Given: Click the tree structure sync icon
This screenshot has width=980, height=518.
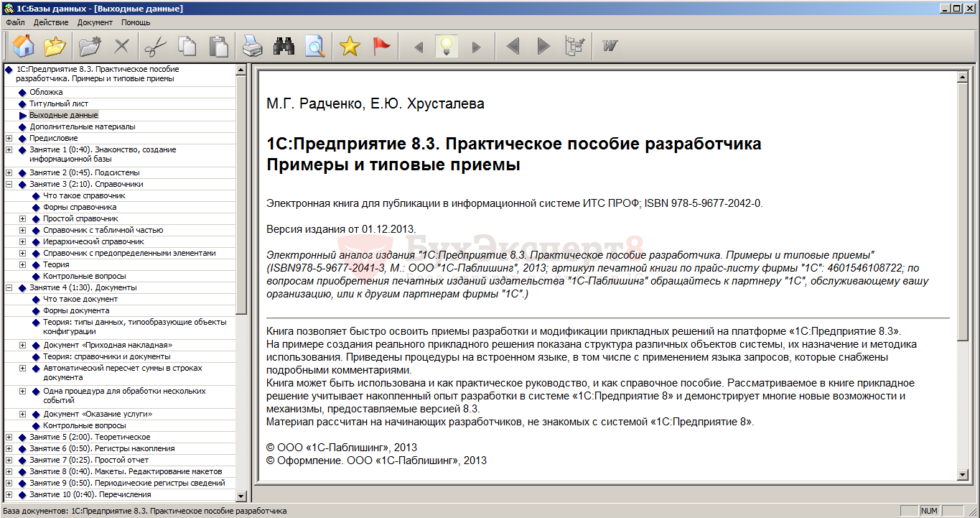Looking at the screenshot, I should (575, 47).
